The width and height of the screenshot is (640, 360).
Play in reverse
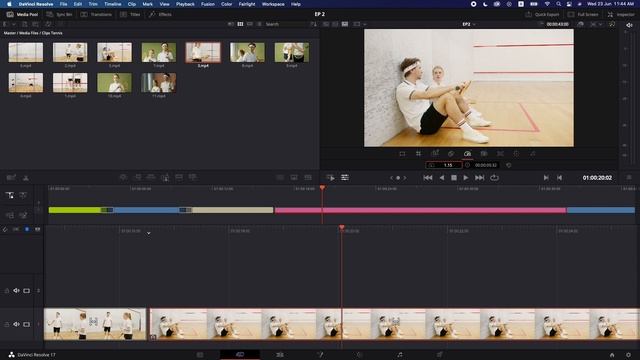pyautogui.click(x=442, y=178)
